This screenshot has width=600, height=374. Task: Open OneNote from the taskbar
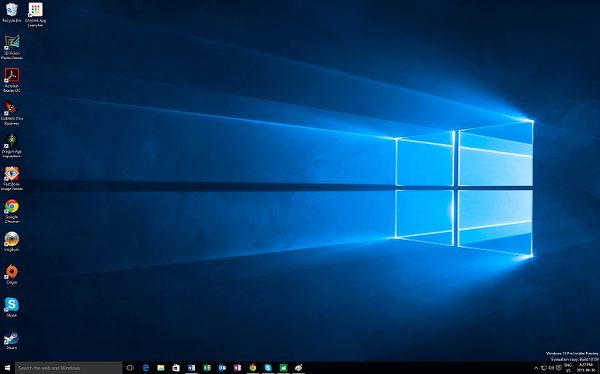(x=237, y=368)
